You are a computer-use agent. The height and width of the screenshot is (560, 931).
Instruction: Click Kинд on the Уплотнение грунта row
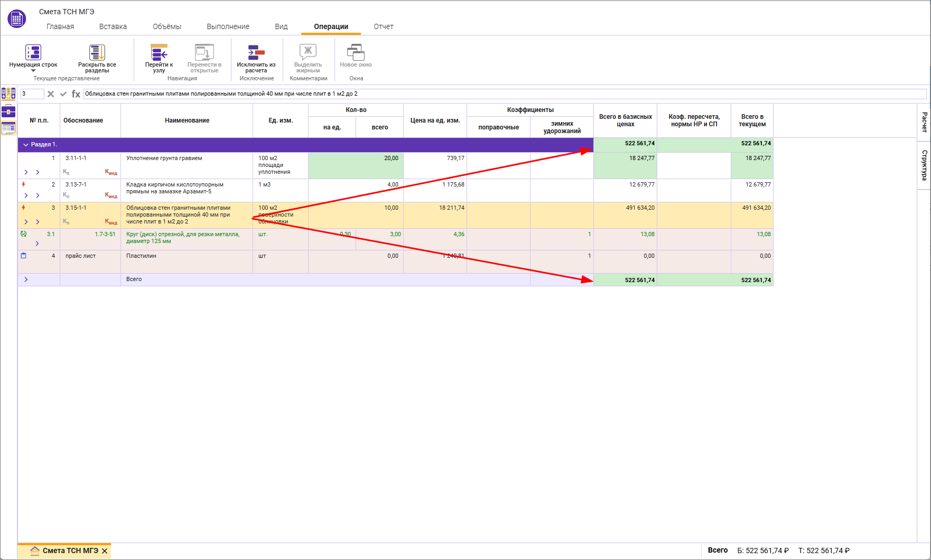point(111,172)
